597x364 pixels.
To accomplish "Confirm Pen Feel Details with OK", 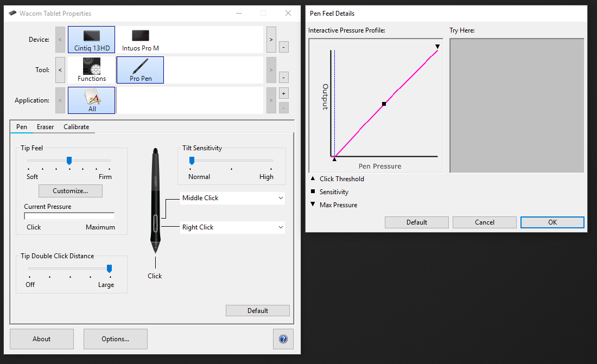I will point(552,222).
